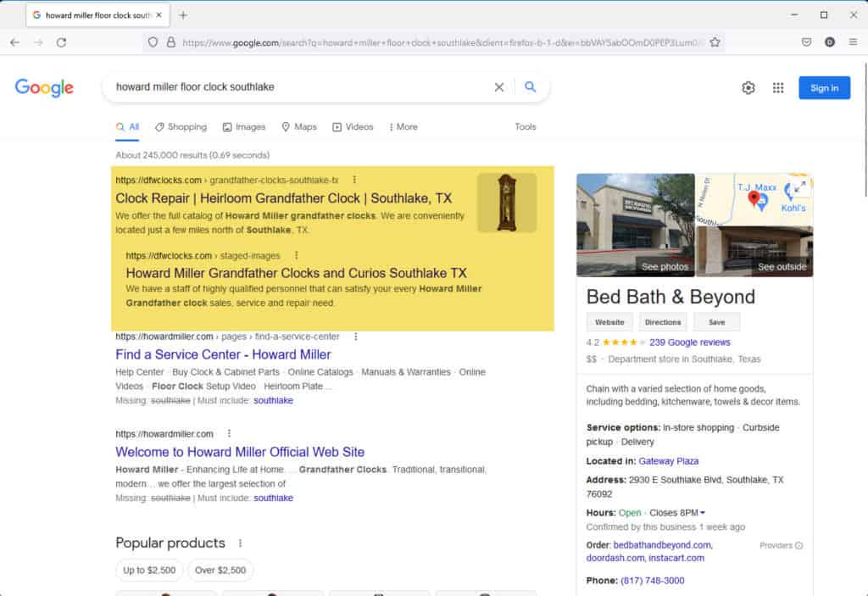This screenshot has width=868, height=596.
Task: Open the See outside street view image
Action: tap(754, 252)
